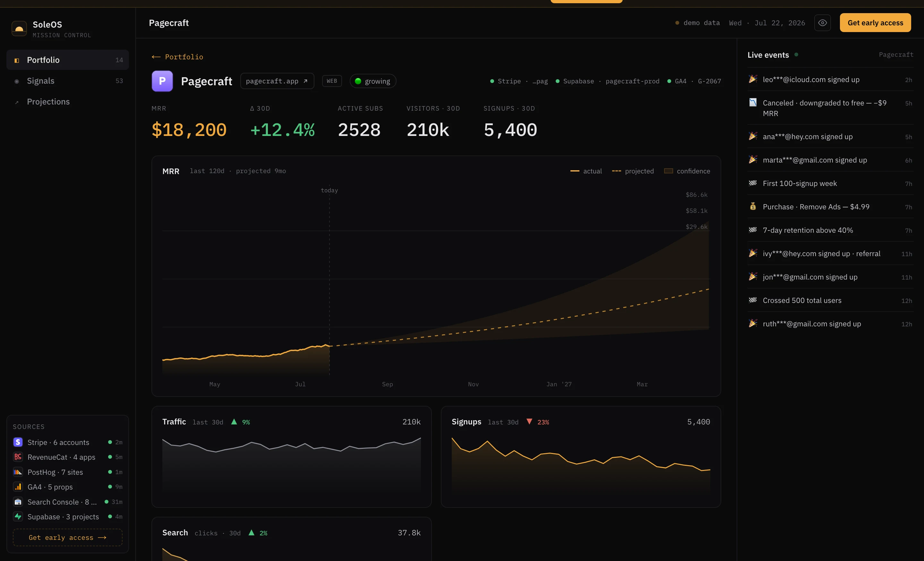
Task: Click the Projections arrow icon in sidebar
Action: pos(17,102)
